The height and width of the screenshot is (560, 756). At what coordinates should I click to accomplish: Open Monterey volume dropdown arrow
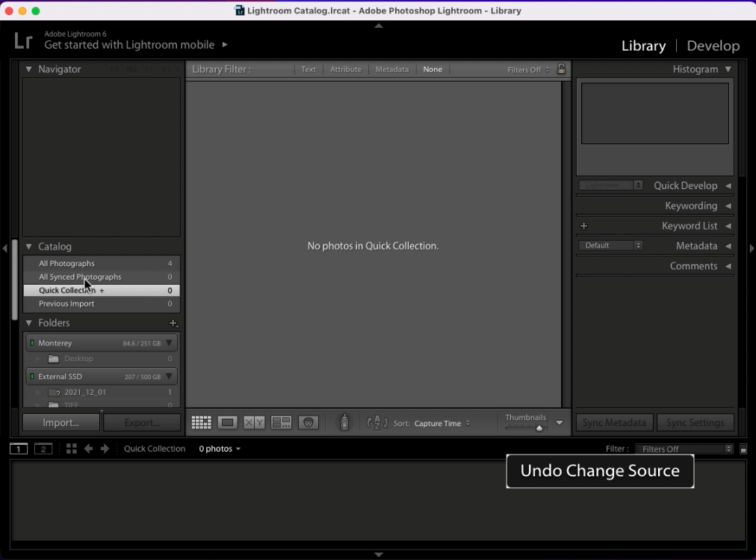[169, 343]
